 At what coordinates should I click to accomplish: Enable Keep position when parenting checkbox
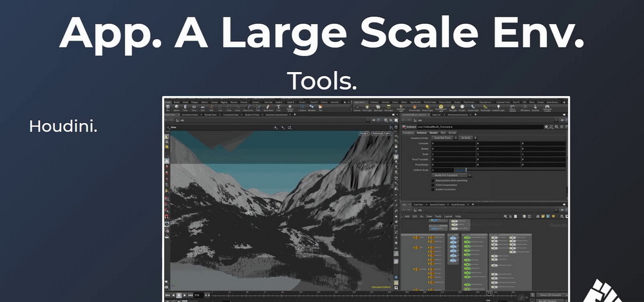(x=433, y=180)
